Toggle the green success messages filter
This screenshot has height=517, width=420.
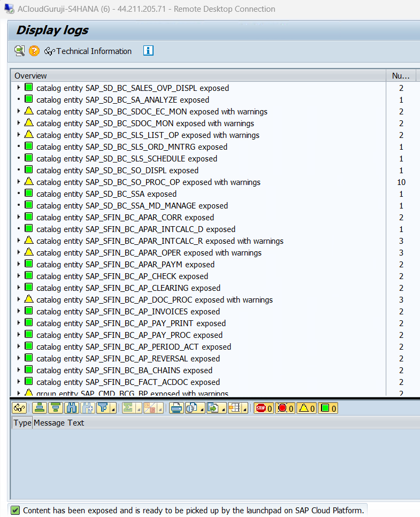pyautogui.click(x=327, y=408)
